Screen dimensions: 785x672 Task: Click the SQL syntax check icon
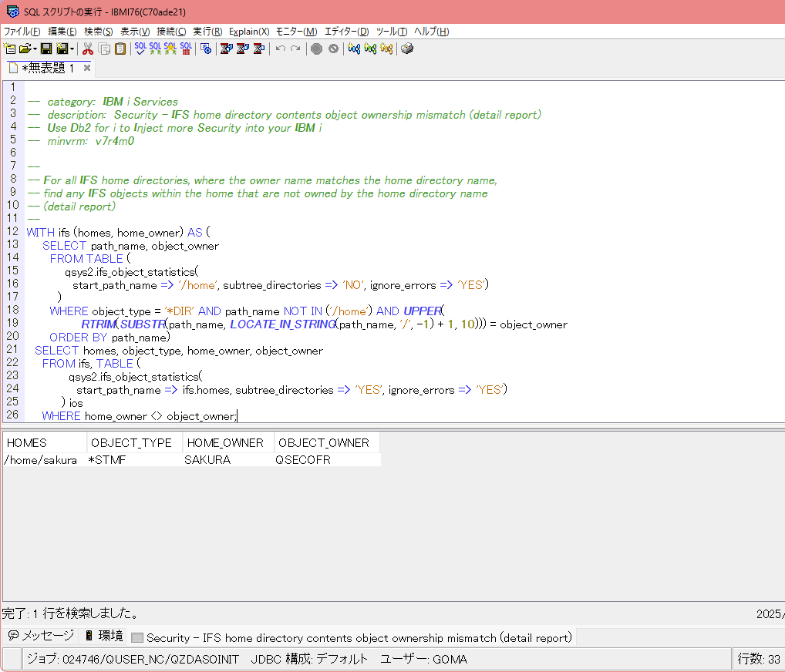click(140, 49)
